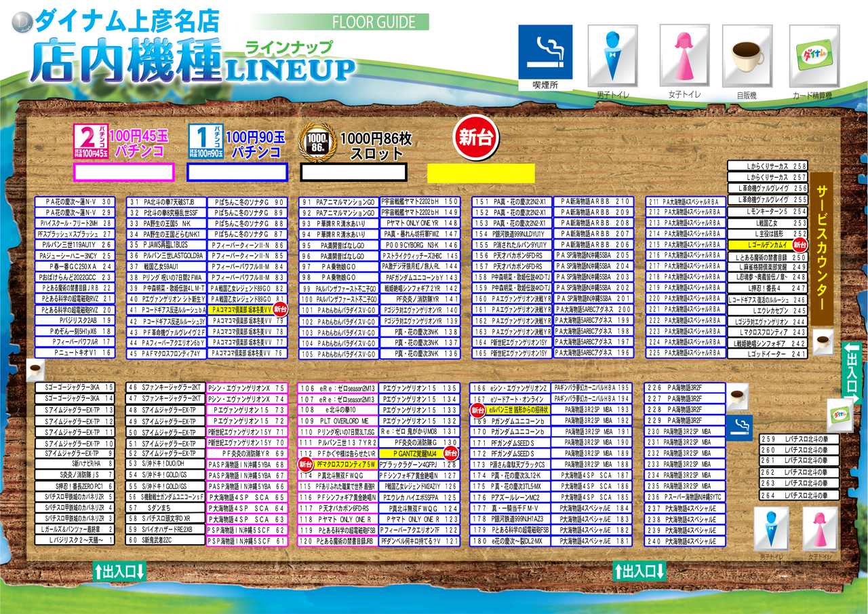
Task: Select cell 173 P源さん韋駄天ブラックCS
Action: [511, 465]
